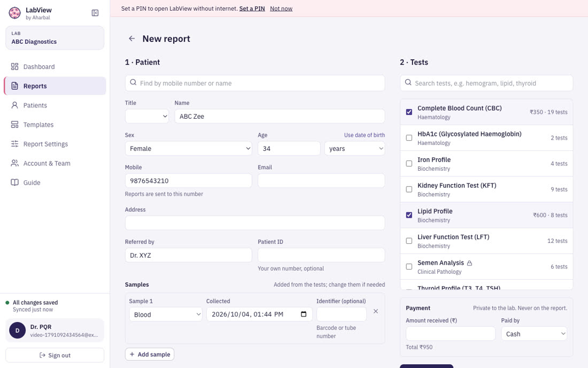
Task: Collapse the sidebar panel icon
Action: [95, 13]
